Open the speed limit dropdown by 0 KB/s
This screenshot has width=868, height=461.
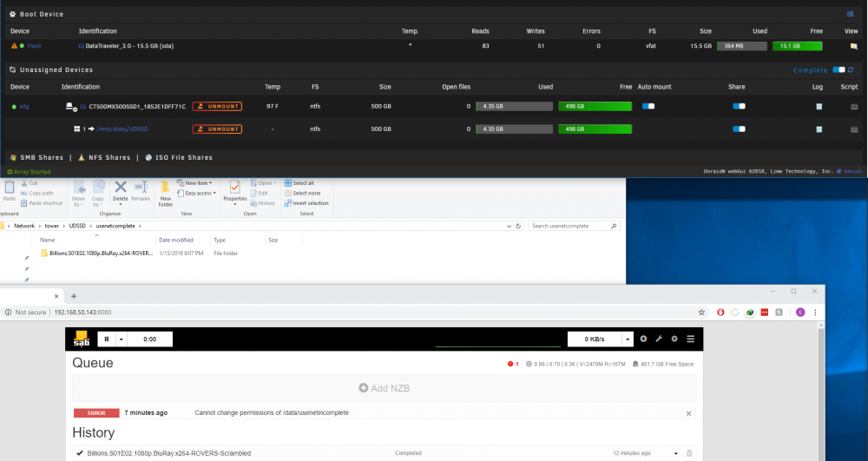tap(628, 339)
